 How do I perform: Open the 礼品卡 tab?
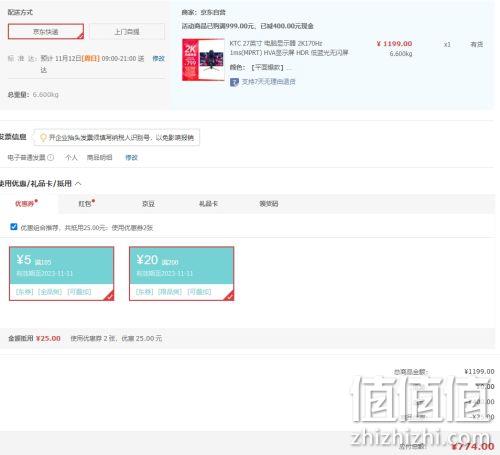tap(208, 203)
